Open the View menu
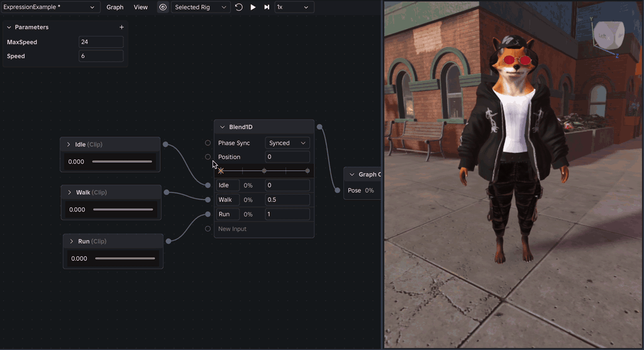The image size is (644, 350). (140, 7)
